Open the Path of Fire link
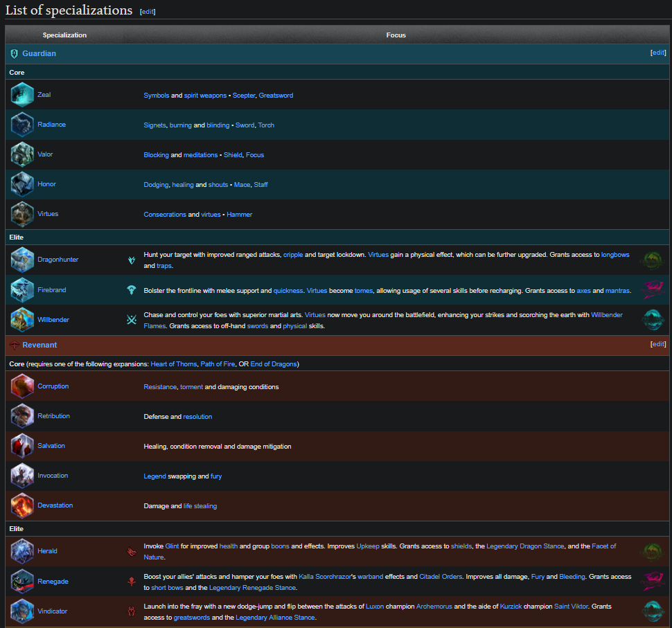The image size is (672, 628). (218, 364)
